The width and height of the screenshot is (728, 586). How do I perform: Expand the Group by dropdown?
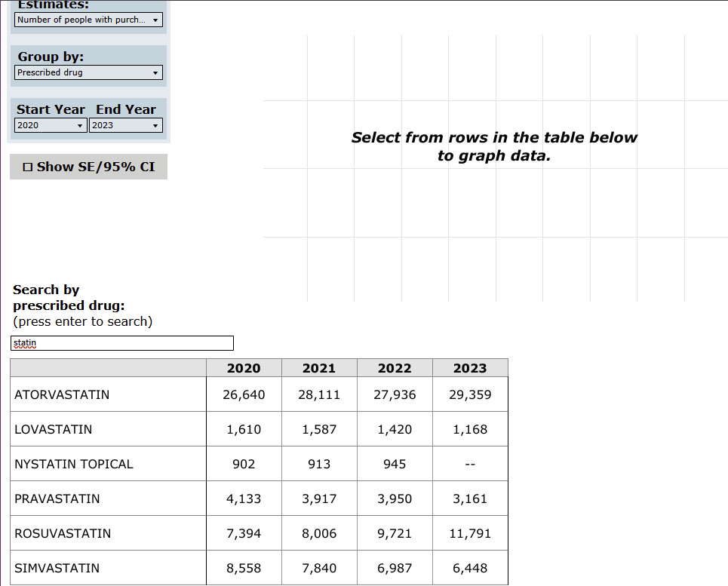click(x=88, y=72)
